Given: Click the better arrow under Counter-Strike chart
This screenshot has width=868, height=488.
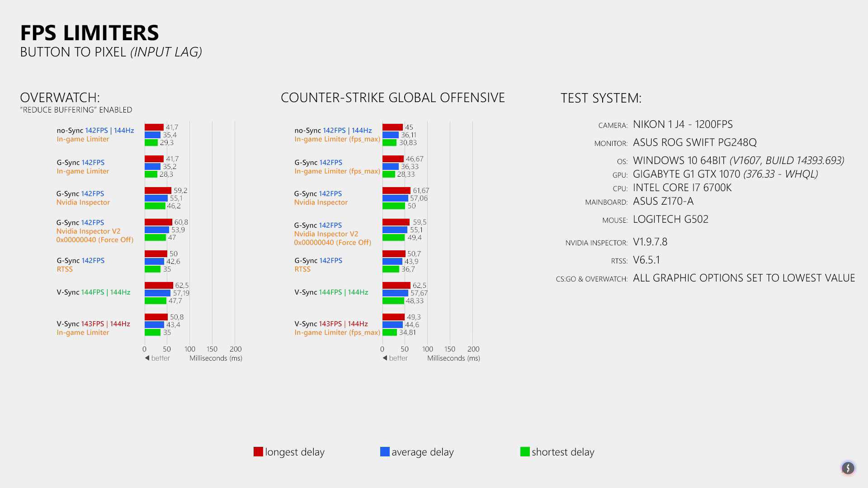Looking at the screenshot, I should 385,358.
